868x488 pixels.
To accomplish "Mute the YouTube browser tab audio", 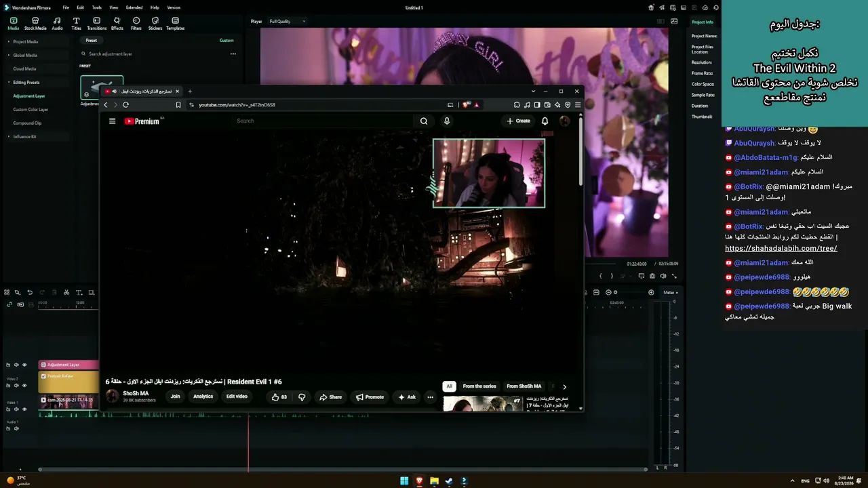I will tap(115, 91).
